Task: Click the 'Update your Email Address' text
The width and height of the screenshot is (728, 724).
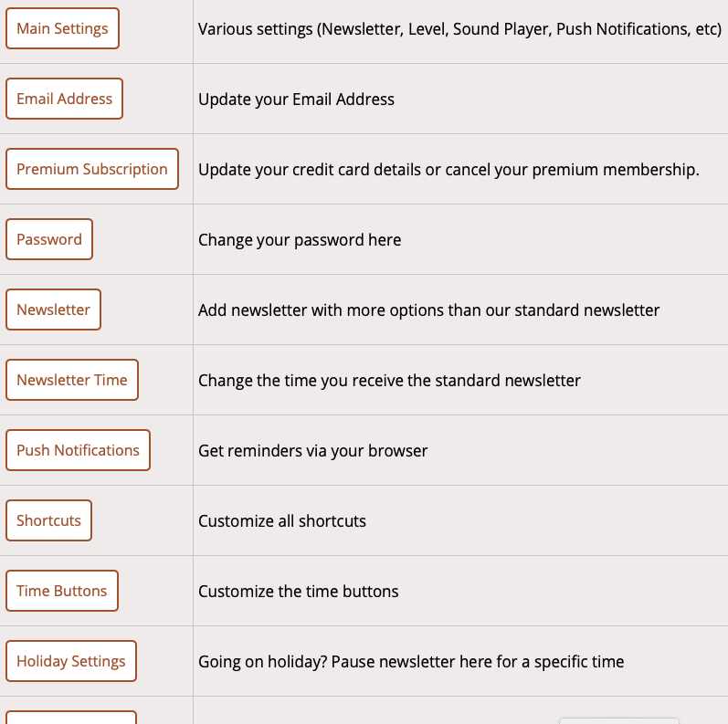Action: 296,99
